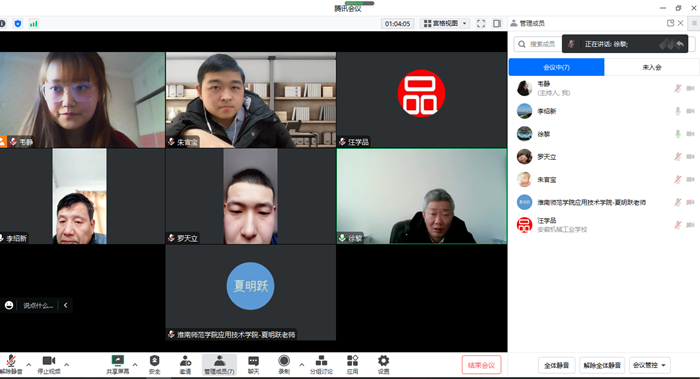Image resolution: width=700 pixels, height=379 pixels.
Task: Expand the meeting control dropdown
Action: [x=650, y=365]
